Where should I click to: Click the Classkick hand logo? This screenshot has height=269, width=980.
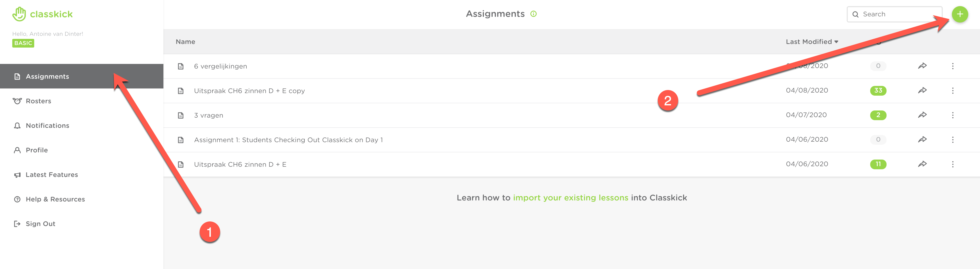pyautogui.click(x=19, y=14)
